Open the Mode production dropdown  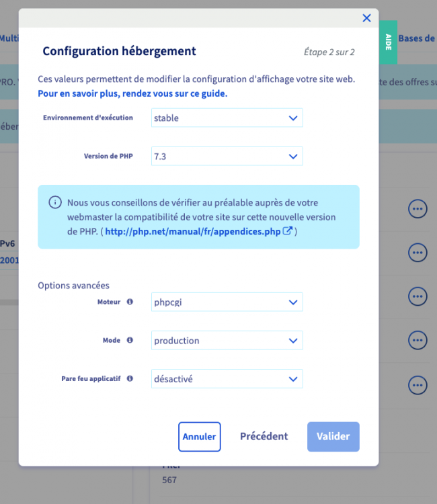tap(227, 341)
